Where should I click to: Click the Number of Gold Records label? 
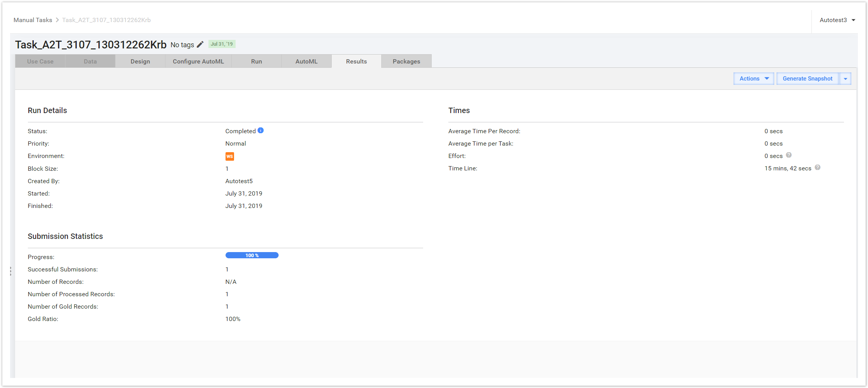(x=63, y=307)
